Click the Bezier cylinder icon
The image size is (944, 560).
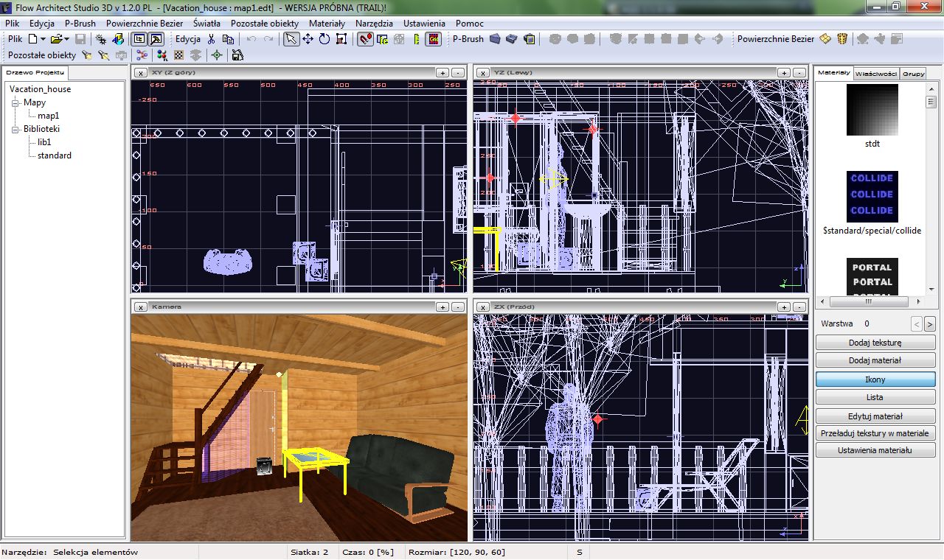pos(842,39)
